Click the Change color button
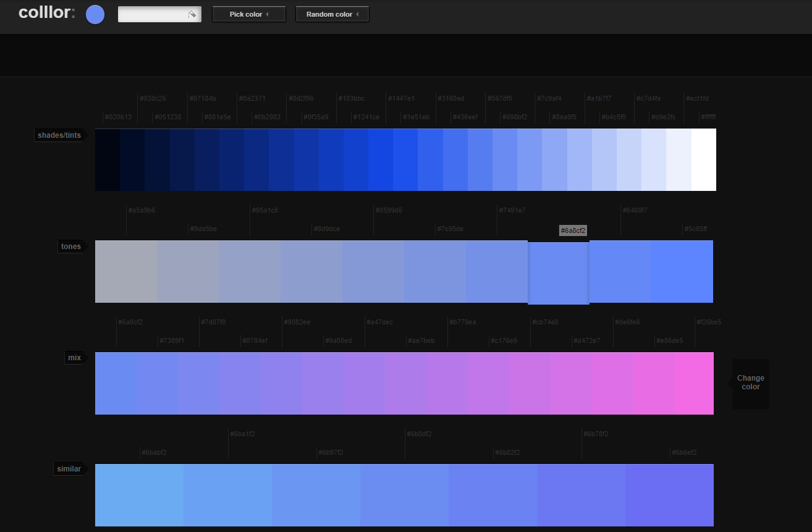This screenshot has width=812, height=532. click(x=750, y=382)
